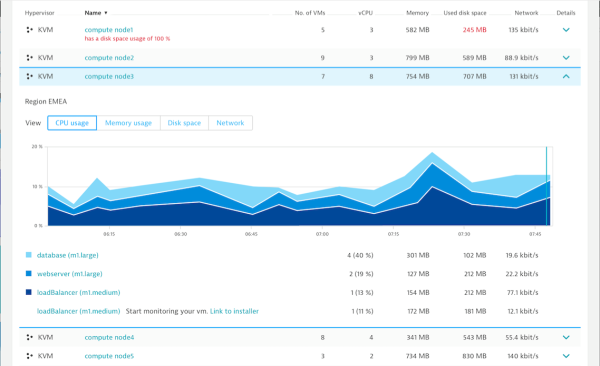Sort by Used disk space column
This screenshot has width=600, height=366.
coord(465,13)
